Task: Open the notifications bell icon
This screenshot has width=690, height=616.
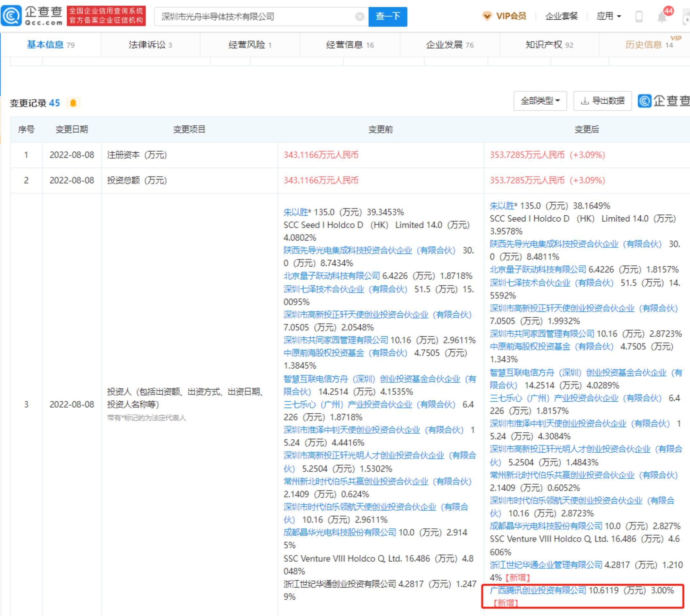Action: 662,17
